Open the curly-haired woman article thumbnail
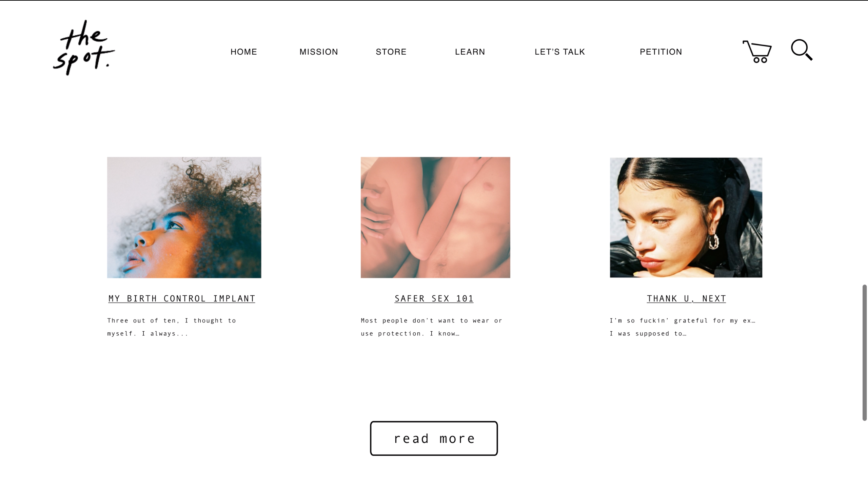This screenshot has height=489, width=868. pyautogui.click(x=184, y=217)
